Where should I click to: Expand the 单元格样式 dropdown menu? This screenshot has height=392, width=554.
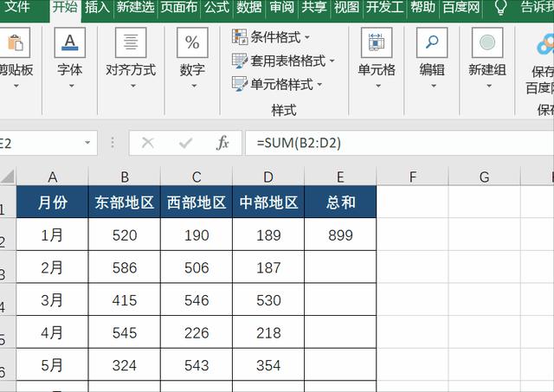(319, 85)
